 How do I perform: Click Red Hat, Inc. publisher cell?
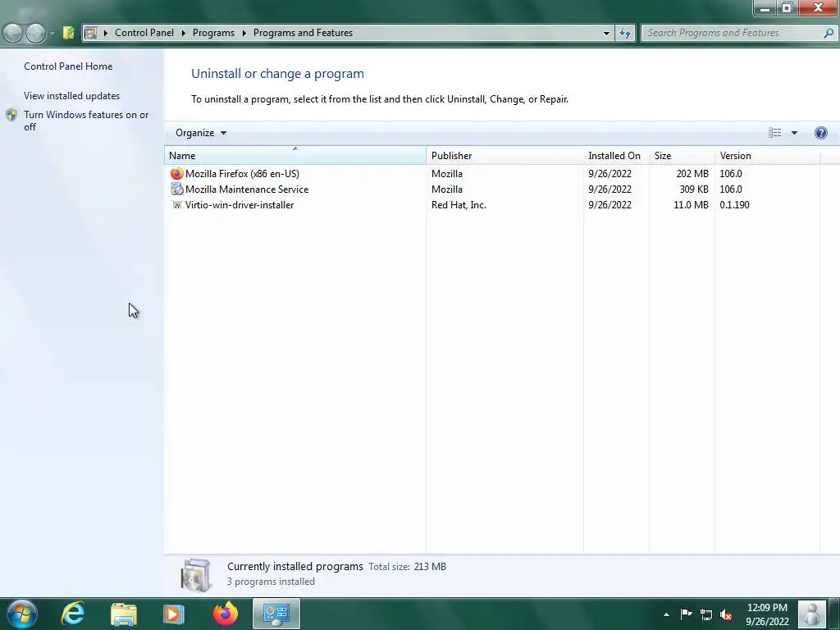click(x=459, y=204)
